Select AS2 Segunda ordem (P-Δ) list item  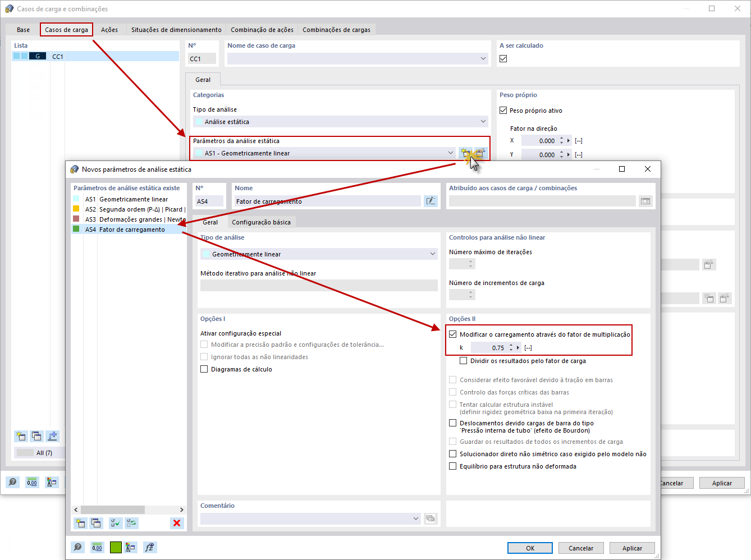coord(129,209)
